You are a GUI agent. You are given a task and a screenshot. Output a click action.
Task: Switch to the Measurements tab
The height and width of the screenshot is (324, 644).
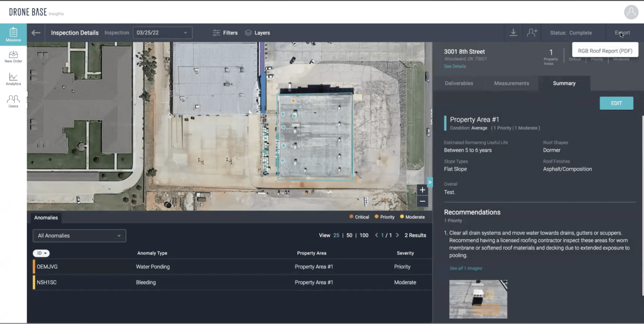coord(512,83)
